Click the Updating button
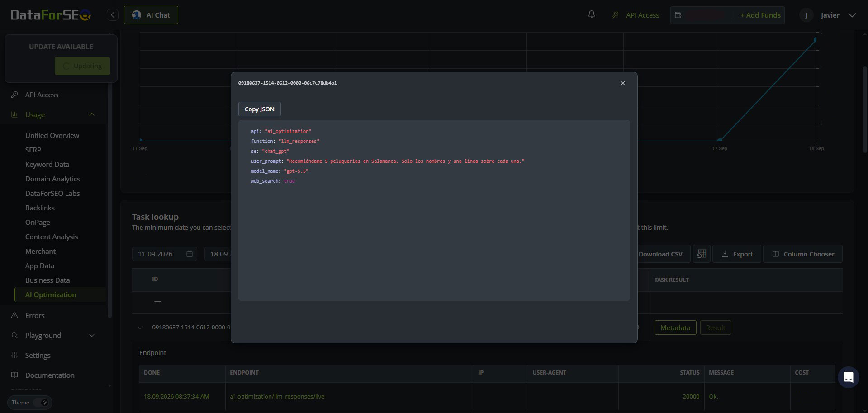The height and width of the screenshot is (413, 868). click(82, 66)
